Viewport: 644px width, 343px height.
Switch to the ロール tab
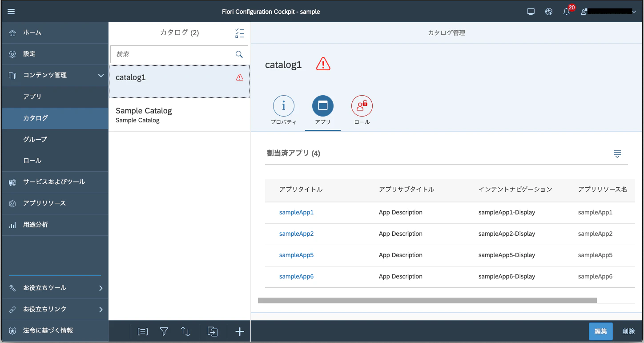click(362, 111)
